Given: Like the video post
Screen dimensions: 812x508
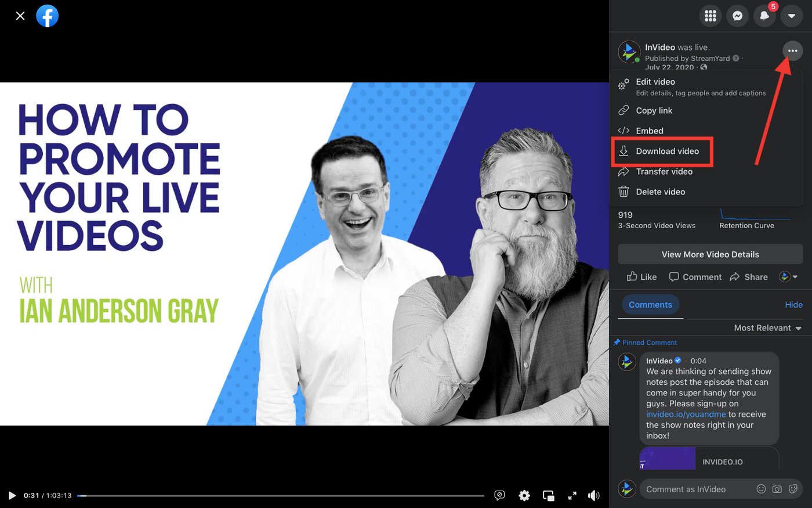Looking at the screenshot, I should pos(641,277).
